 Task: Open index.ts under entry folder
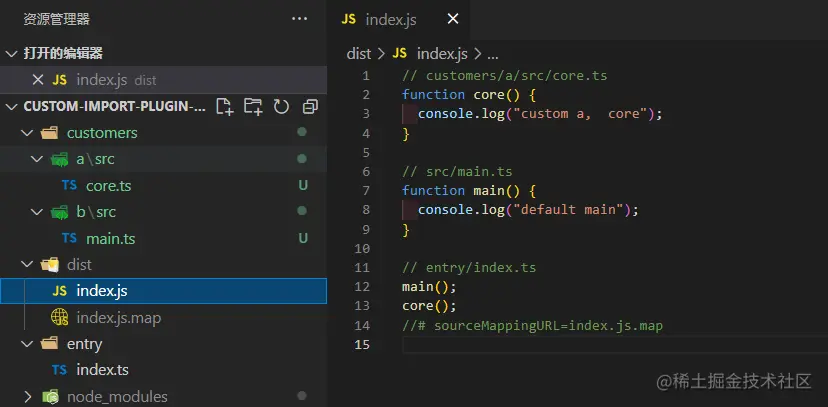[x=102, y=370]
